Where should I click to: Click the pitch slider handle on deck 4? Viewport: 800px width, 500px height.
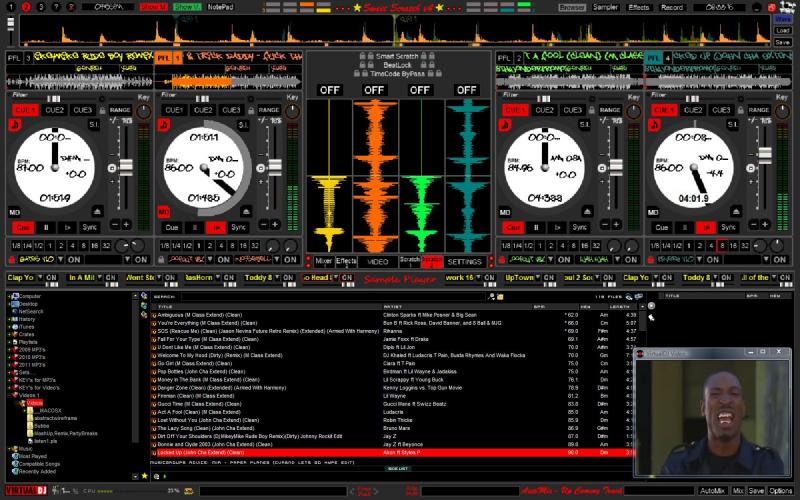click(765, 155)
